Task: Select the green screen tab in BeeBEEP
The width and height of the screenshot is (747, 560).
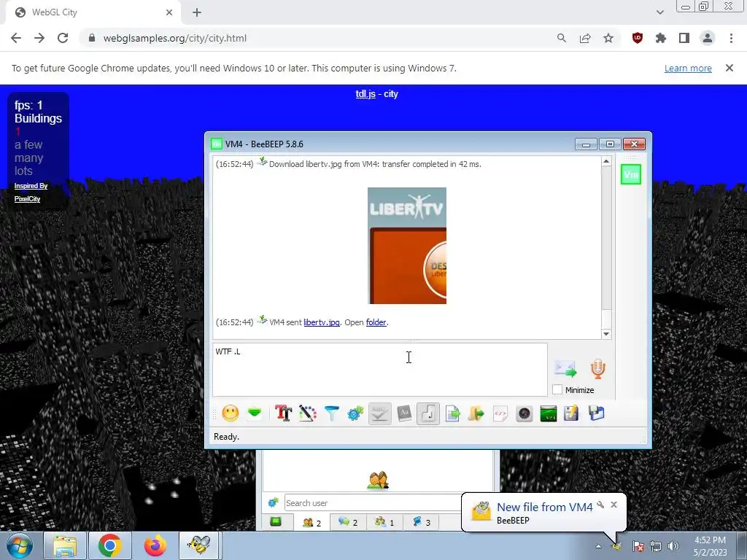Action: (275, 522)
